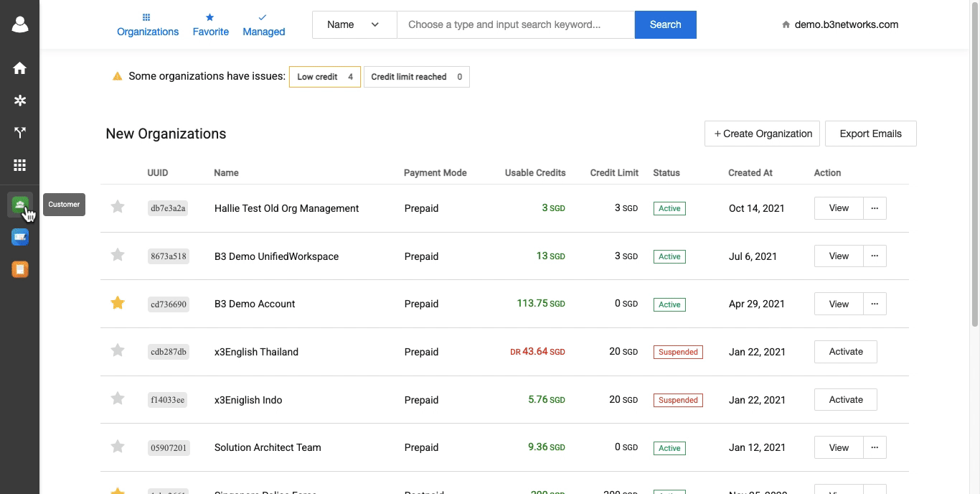Open more options for Solution Architect Team
980x494 pixels.
(x=875, y=447)
